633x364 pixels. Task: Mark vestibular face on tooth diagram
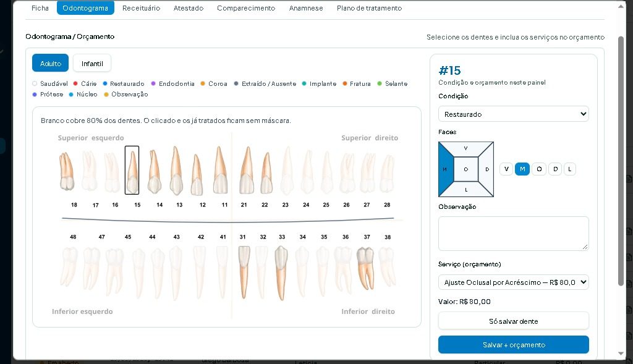tap(466, 149)
